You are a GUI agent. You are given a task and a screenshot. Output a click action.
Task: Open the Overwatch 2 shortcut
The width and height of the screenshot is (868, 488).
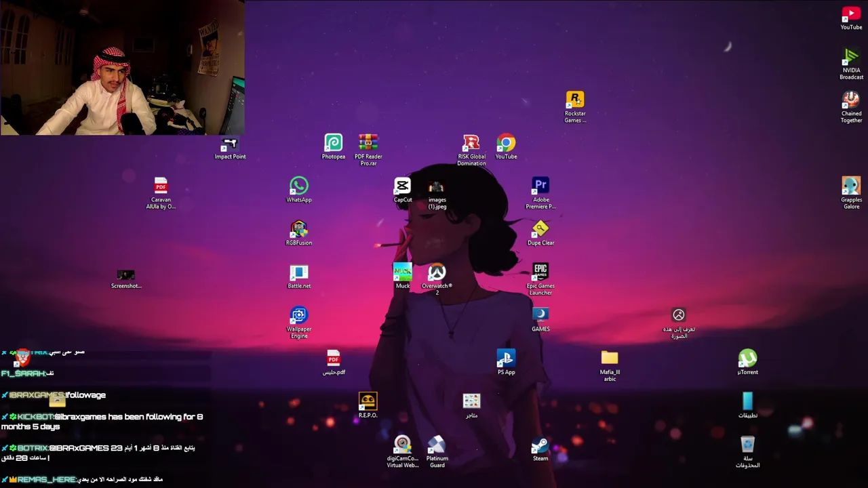tap(437, 279)
